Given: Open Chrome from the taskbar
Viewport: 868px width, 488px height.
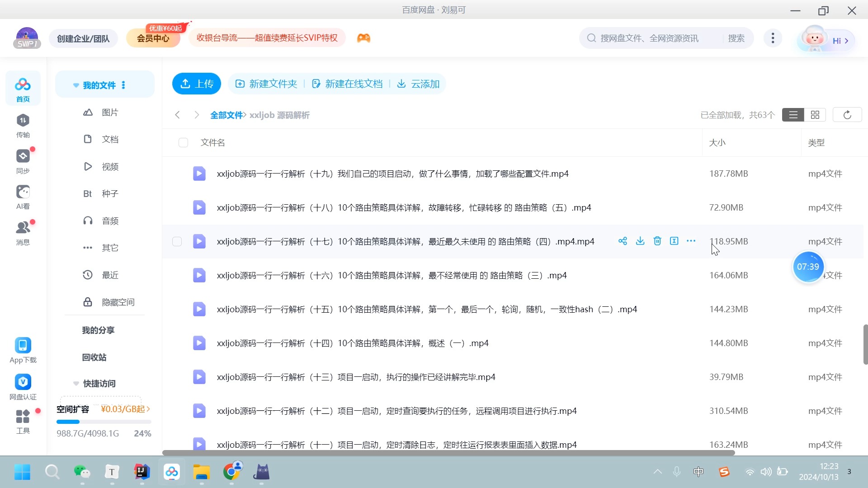Looking at the screenshot, I should click(232, 472).
